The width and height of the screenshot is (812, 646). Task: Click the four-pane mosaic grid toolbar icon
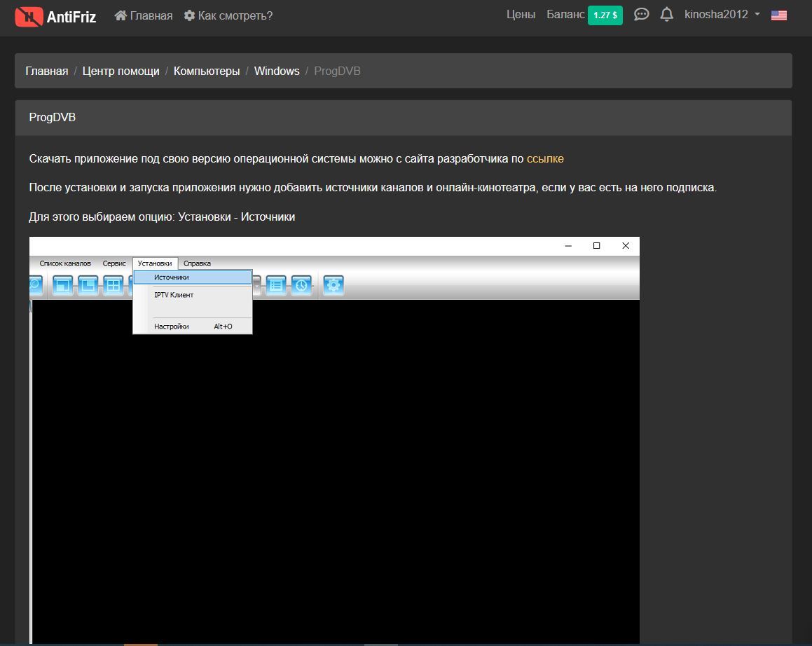113,285
